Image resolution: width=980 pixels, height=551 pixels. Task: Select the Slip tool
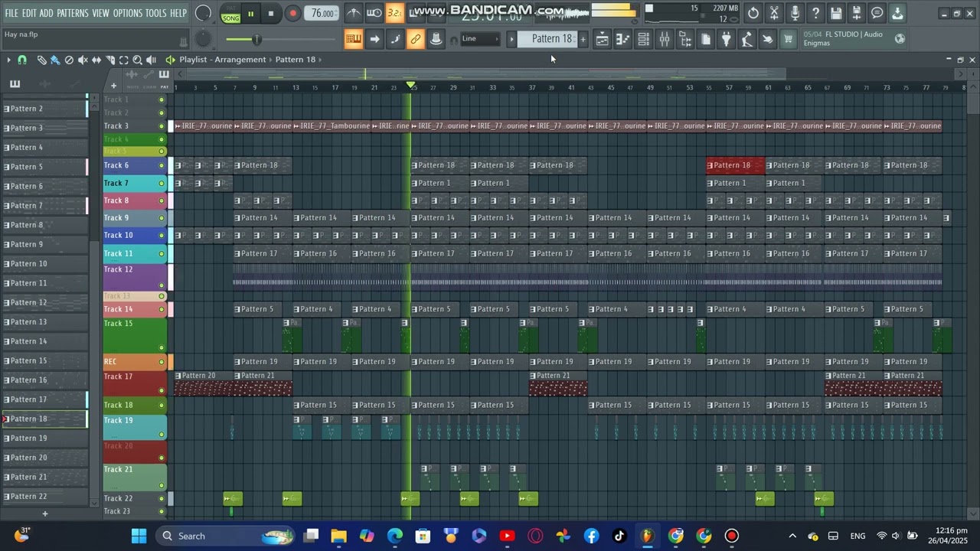[x=96, y=60]
